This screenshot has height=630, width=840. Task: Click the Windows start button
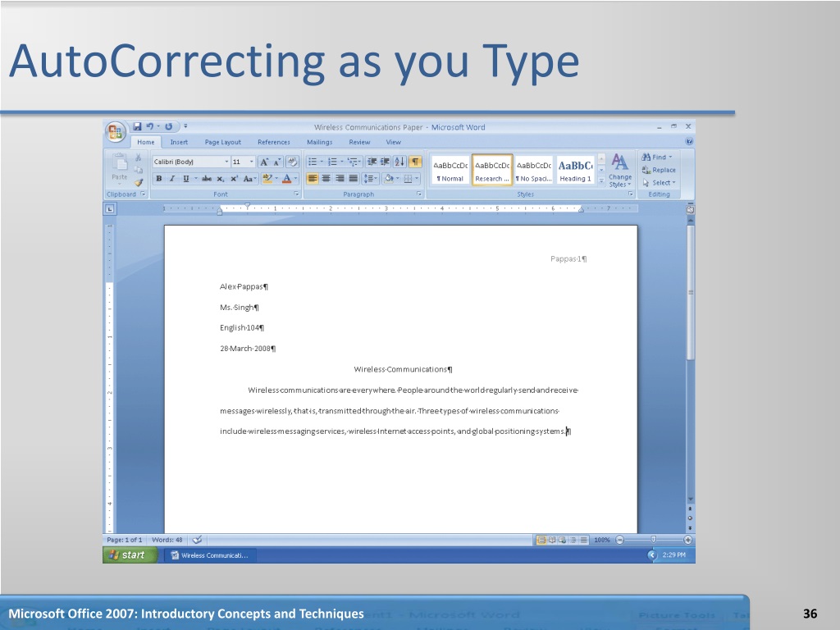pos(129,555)
